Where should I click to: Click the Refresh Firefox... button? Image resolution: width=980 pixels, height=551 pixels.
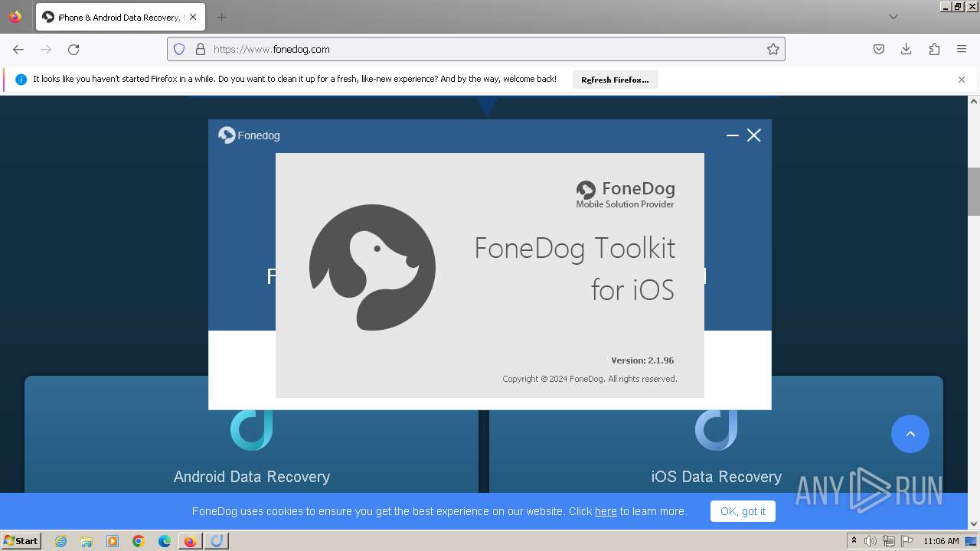(615, 80)
